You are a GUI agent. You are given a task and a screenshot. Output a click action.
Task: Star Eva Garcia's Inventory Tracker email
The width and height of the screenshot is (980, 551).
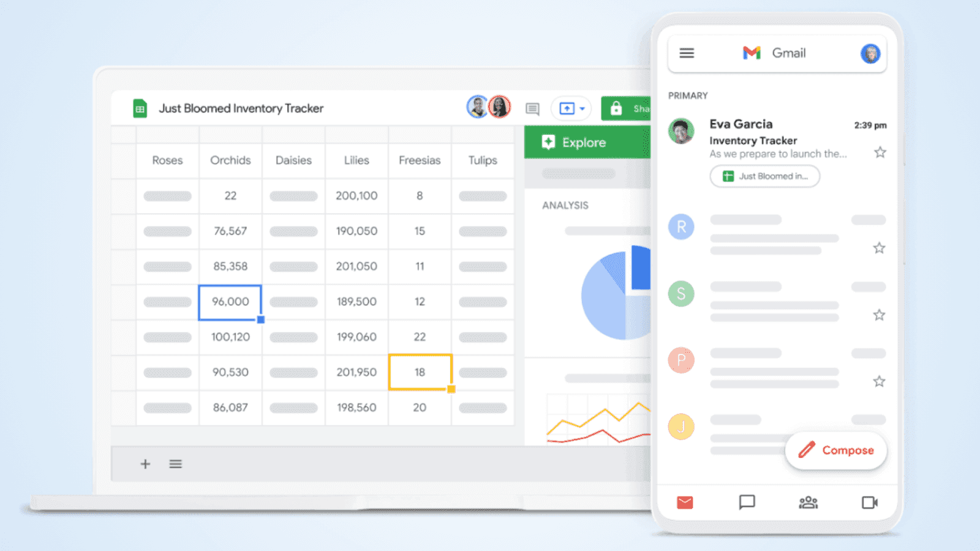pyautogui.click(x=880, y=152)
